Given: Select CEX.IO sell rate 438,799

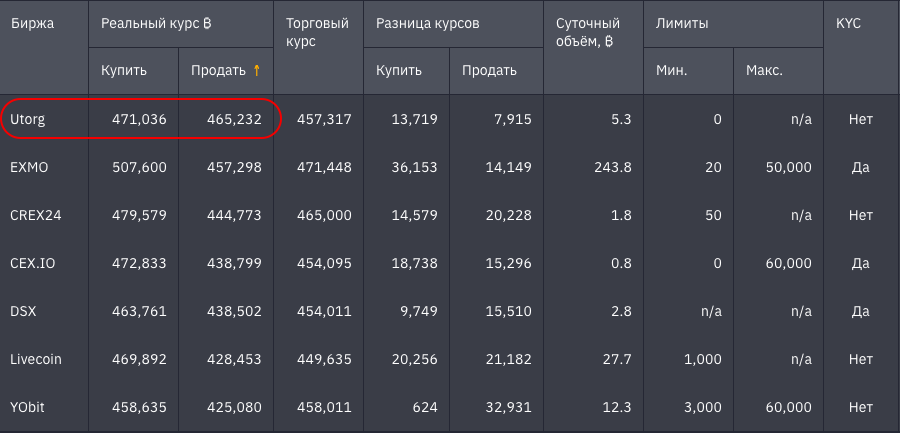Looking at the screenshot, I should (234, 263).
